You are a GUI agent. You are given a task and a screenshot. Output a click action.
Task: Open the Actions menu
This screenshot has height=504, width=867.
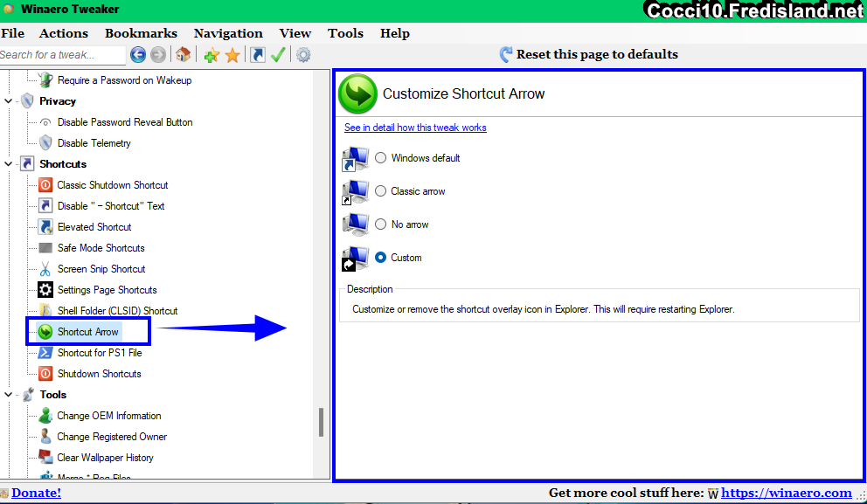click(x=64, y=33)
